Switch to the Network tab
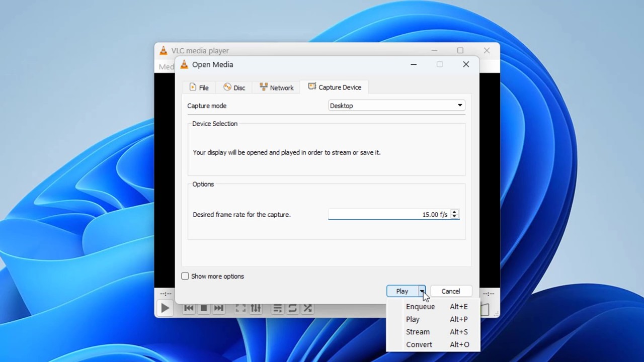 [276, 87]
